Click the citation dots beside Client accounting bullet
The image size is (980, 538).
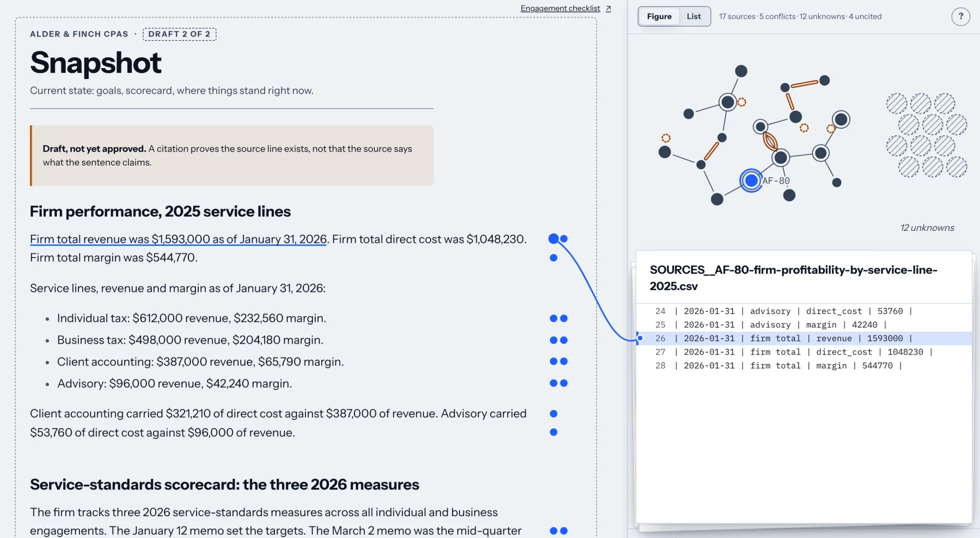pyautogui.click(x=559, y=362)
